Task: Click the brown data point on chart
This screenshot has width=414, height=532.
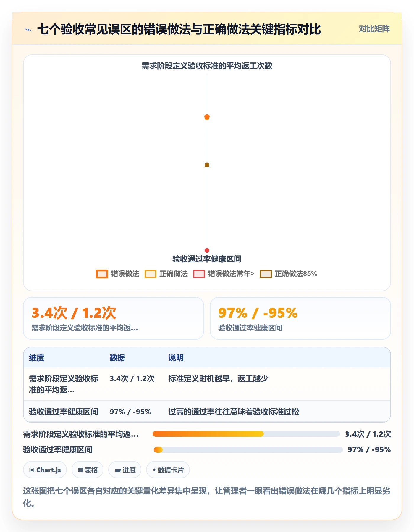Action: click(x=207, y=165)
